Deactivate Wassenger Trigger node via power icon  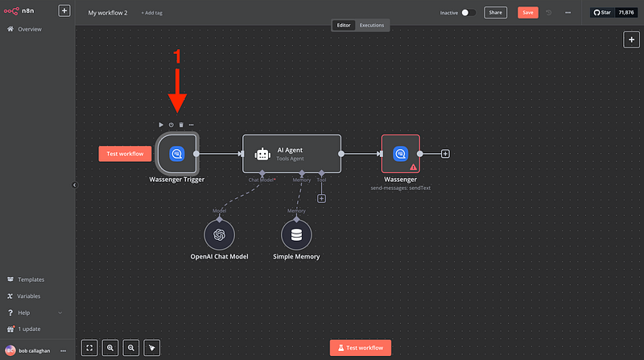[171, 125]
